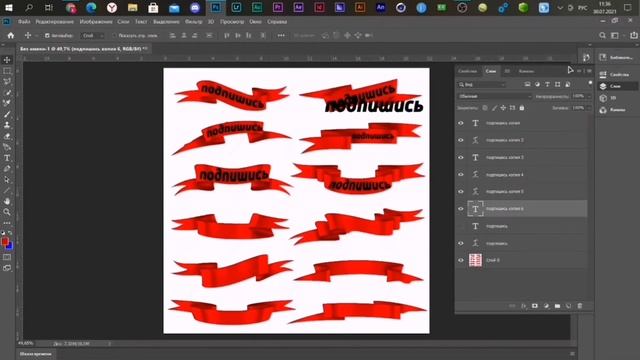Filter layers by smart object icon
This screenshot has width=640, height=360.
568,84
